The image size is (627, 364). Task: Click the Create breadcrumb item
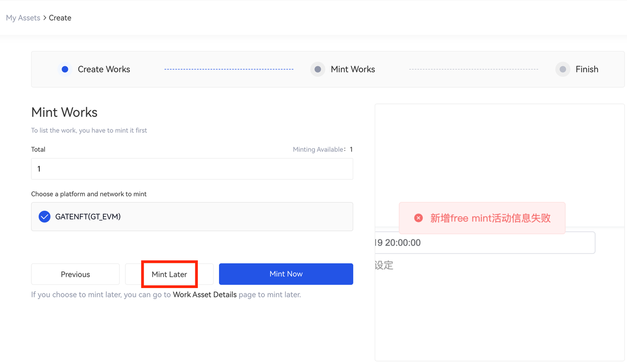[60, 18]
